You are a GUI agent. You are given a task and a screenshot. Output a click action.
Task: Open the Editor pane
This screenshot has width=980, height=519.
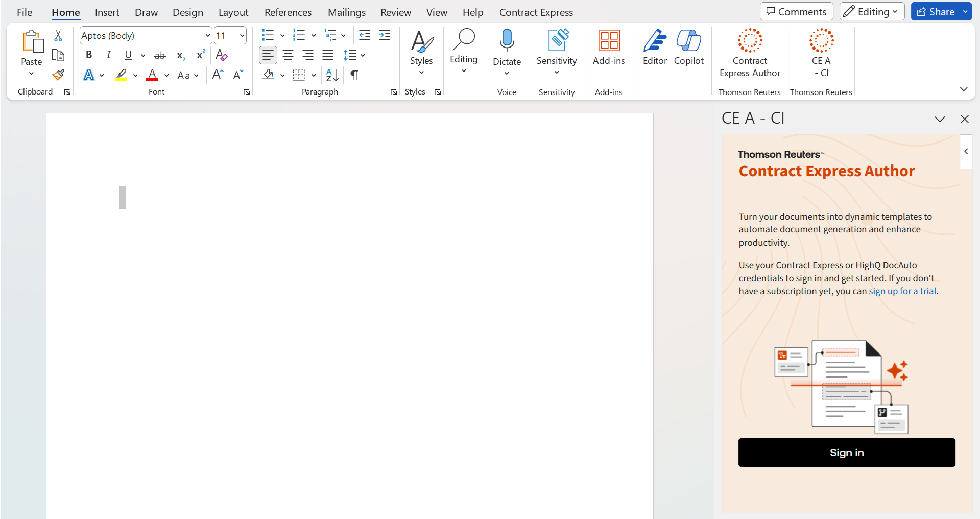(x=655, y=49)
